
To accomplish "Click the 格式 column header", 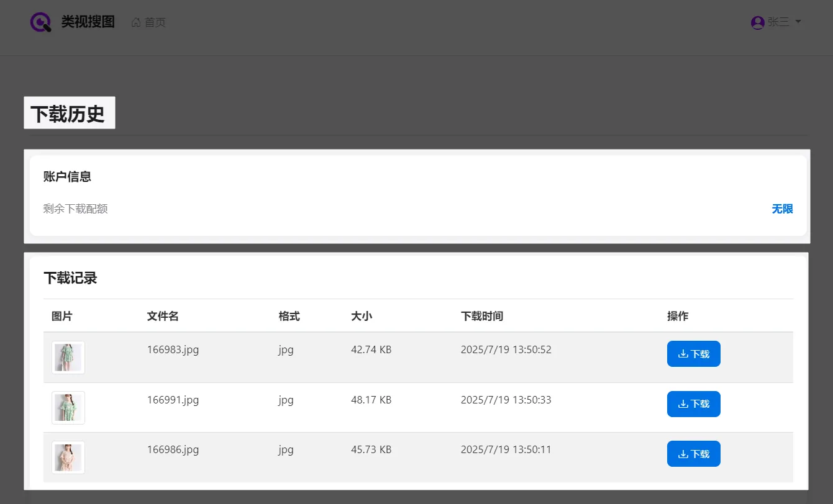I will pyautogui.click(x=289, y=316).
